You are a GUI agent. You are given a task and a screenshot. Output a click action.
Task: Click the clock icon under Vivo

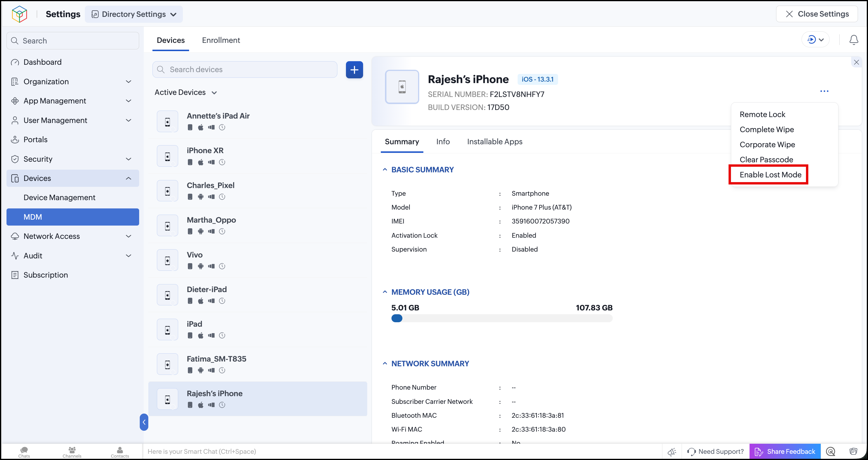coord(222,266)
